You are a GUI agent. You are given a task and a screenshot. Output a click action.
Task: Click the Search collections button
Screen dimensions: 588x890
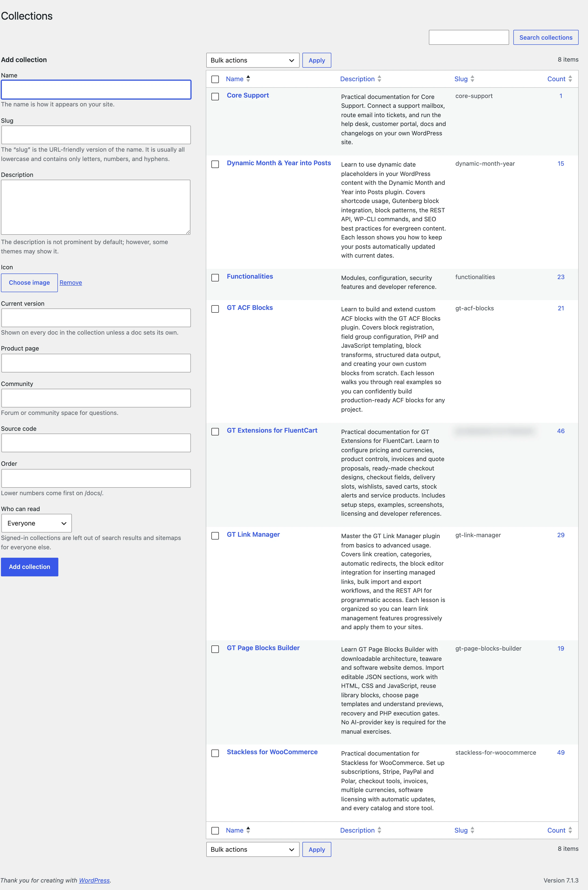[x=546, y=37]
